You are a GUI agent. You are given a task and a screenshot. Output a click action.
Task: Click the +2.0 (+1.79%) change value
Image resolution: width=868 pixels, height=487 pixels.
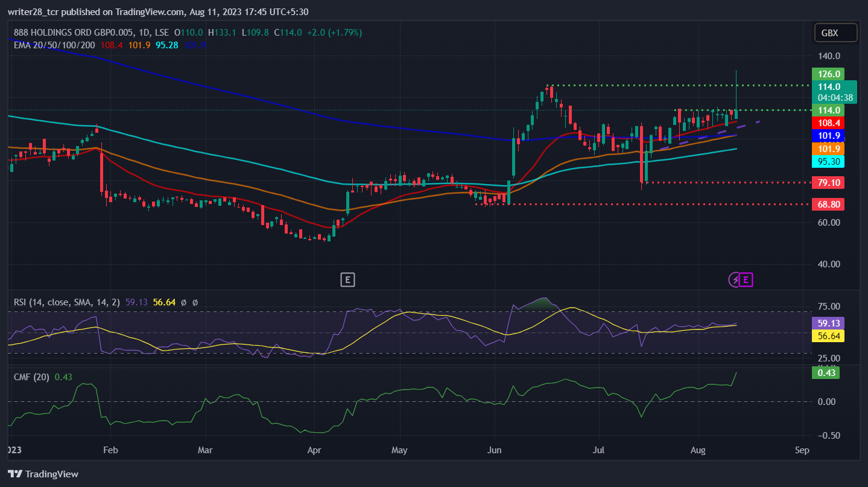point(335,32)
